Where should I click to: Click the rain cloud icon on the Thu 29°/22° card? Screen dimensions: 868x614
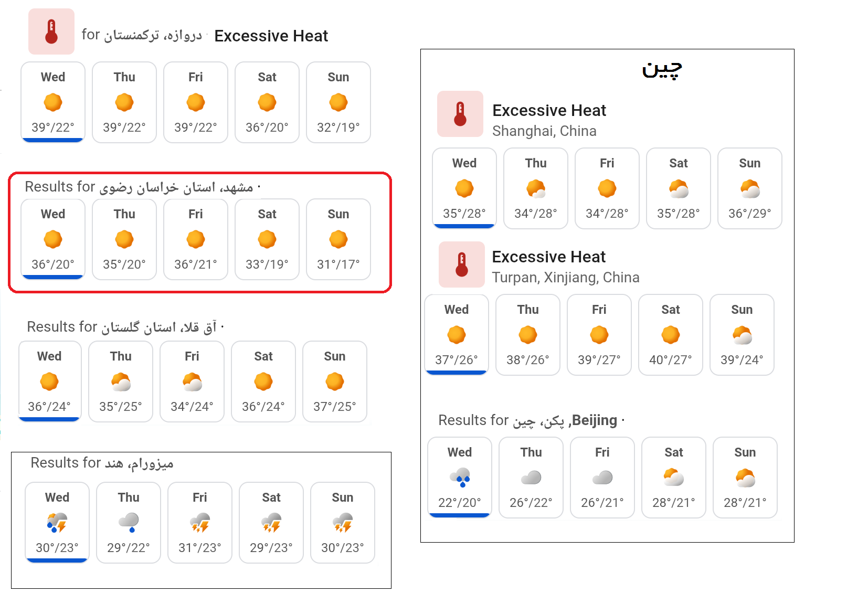click(x=129, y=523)
